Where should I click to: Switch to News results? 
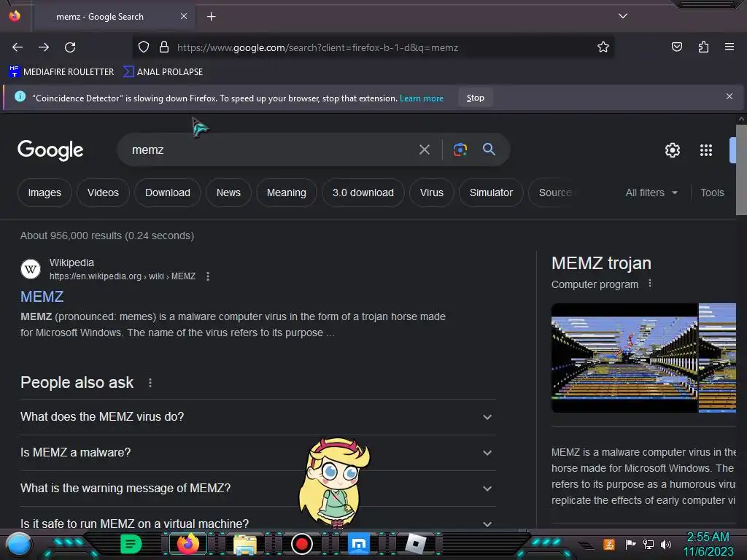click(x=228, y=192)
